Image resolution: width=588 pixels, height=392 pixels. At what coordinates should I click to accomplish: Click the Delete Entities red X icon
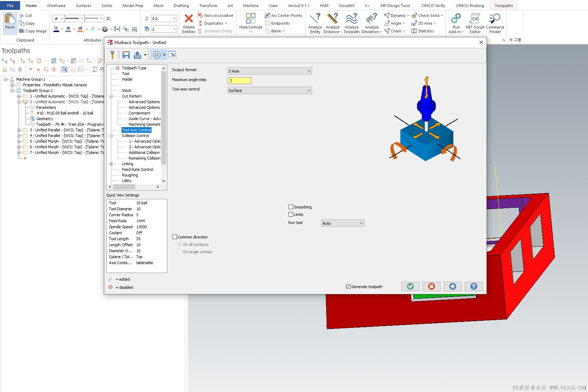coord(189,19)
